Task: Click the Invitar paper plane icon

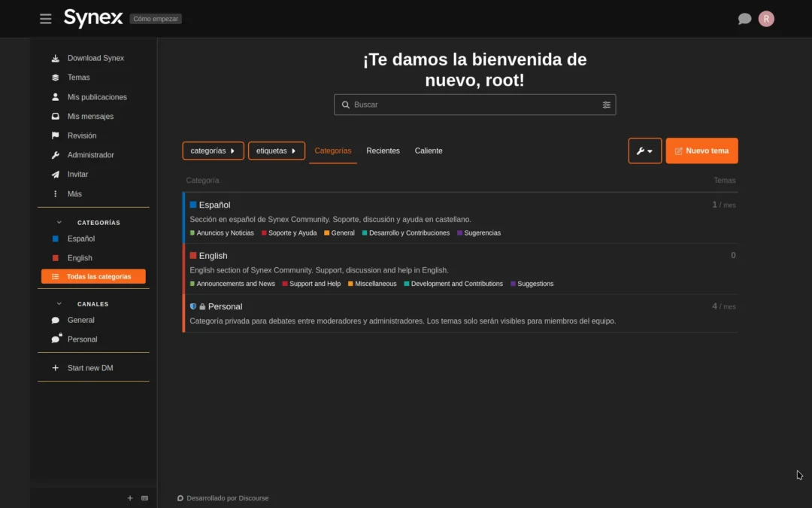Action: click(x=56, y=174)
